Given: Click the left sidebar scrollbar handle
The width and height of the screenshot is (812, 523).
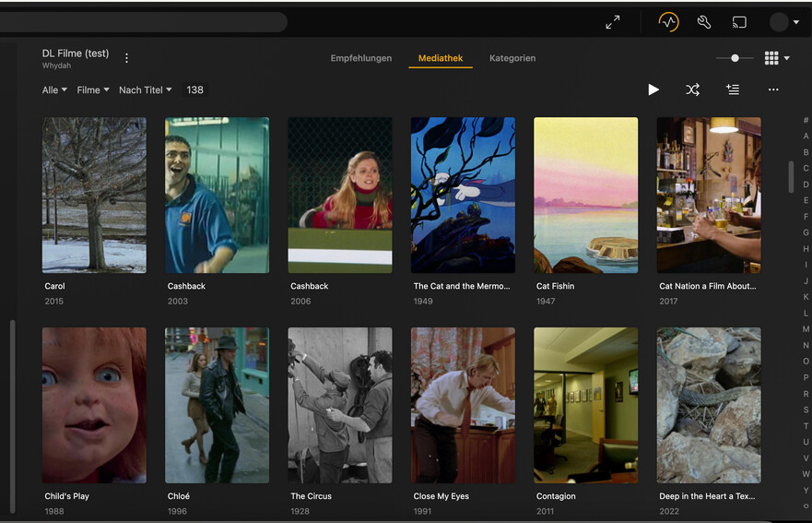Looking at the screenshot, I should pyautogui.click(x=12, y=417).
